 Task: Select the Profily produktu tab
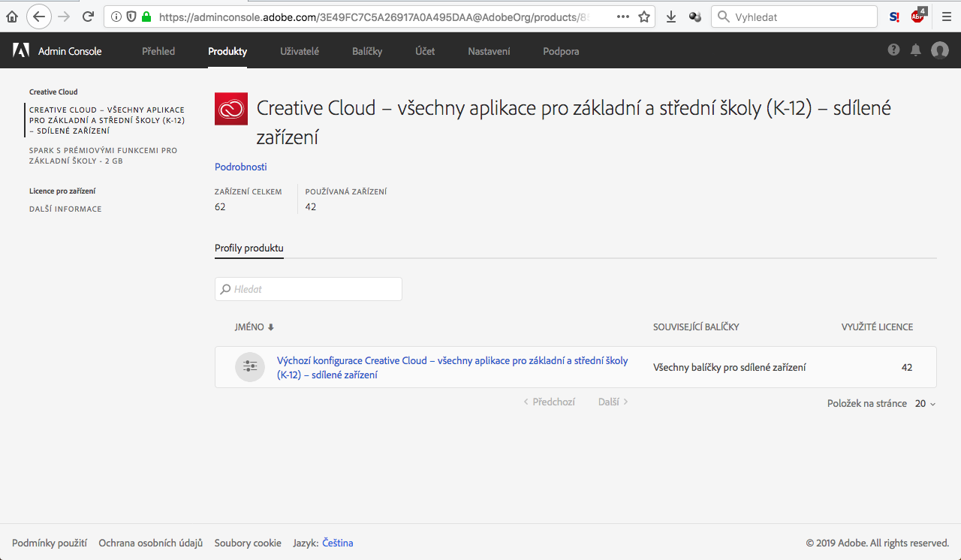249,248
